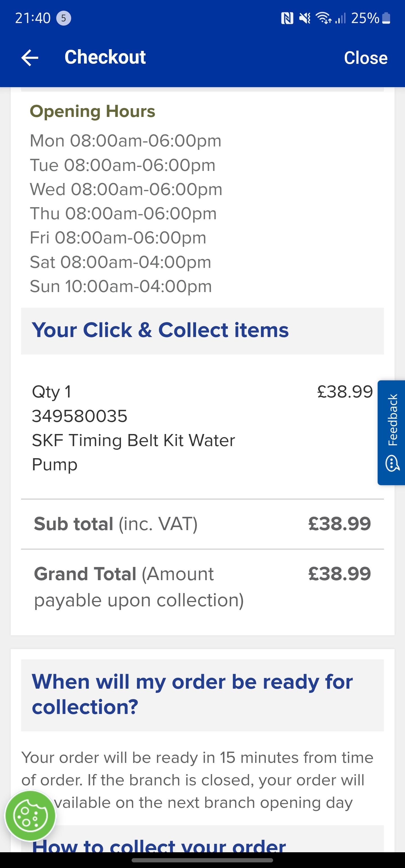Tap the Grand Total £38.99 amount
The width and height of the screenshot is (405, 868).
coord(339,573)
